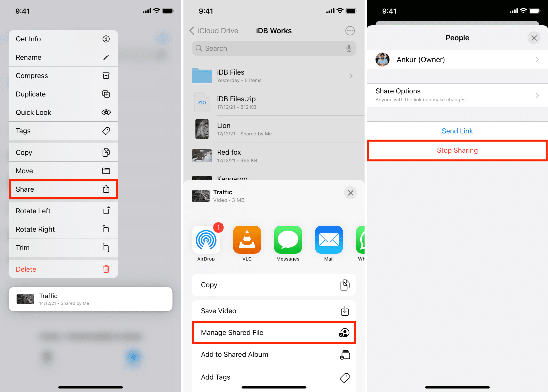Expand Ankur Owner profile details
This screenshot has height=392, width=548.
pos(457,59)
